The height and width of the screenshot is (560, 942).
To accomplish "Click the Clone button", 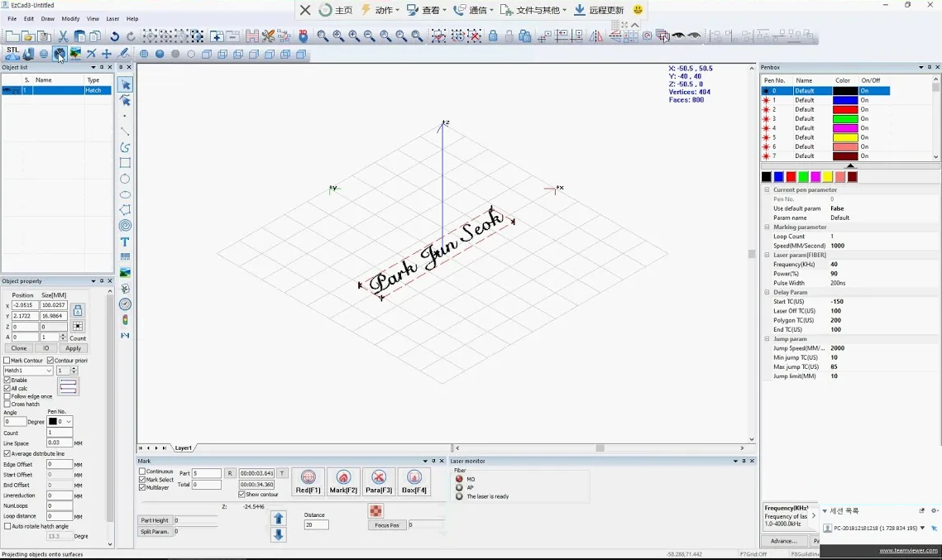I will (x=19, y=348).
